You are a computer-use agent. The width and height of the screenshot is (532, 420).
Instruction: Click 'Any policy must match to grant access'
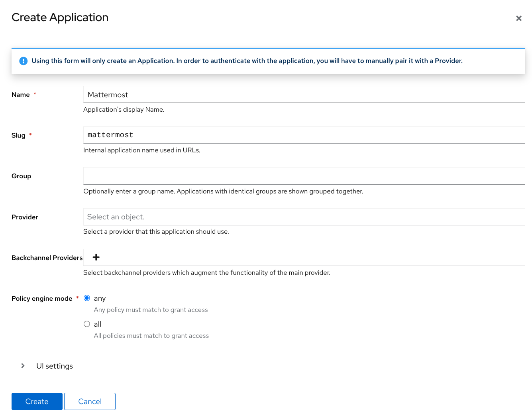[151, 310]
